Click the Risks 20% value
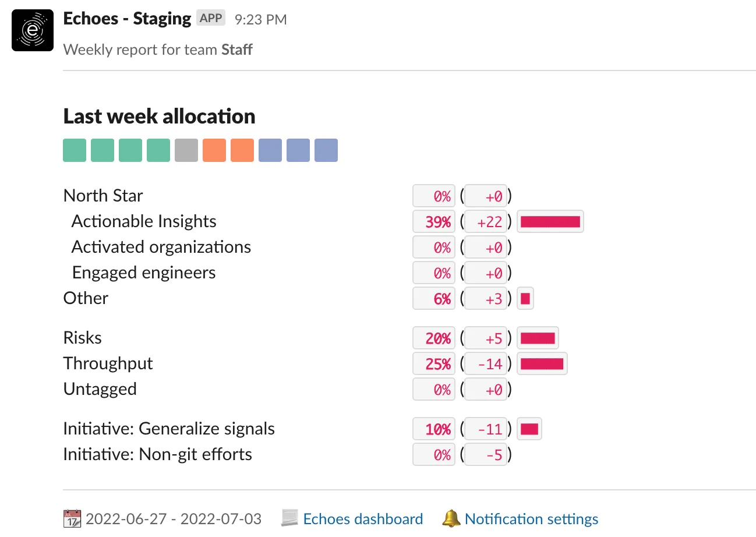 434,338
